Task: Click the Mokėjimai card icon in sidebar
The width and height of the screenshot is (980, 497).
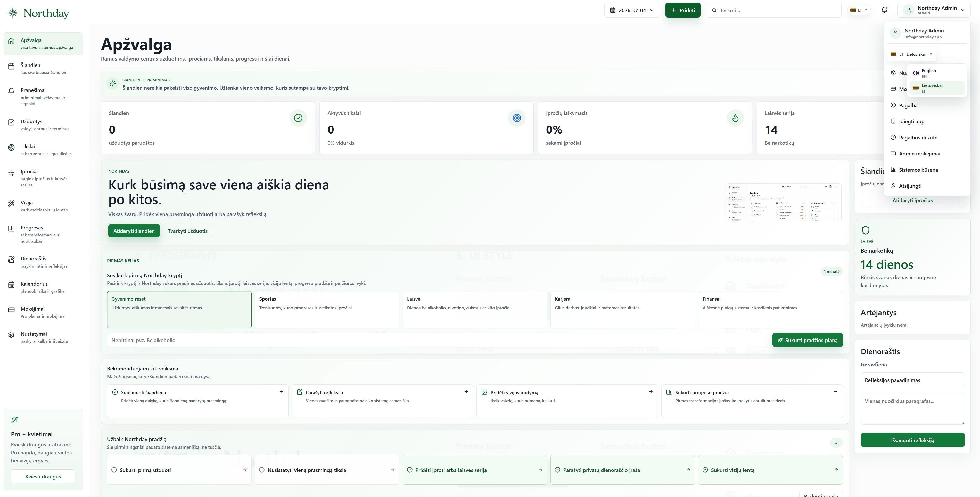Action: pyautogui.click(x=11, y=310)
